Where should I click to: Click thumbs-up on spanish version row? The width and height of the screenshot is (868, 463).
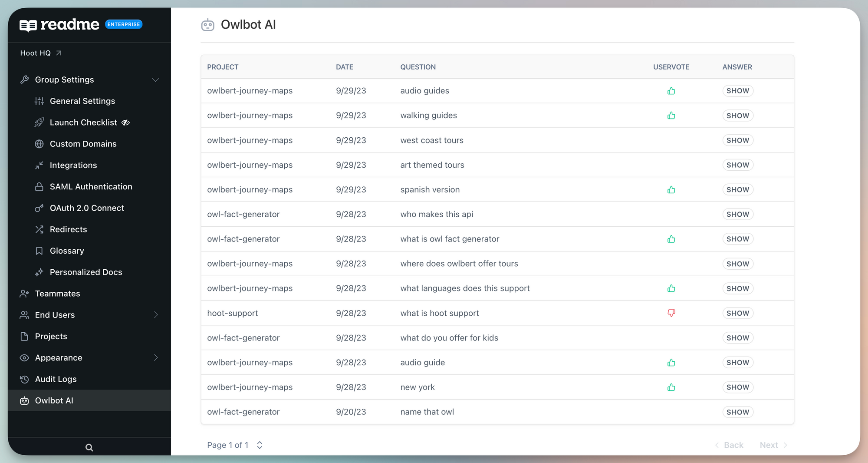point(671,190)
